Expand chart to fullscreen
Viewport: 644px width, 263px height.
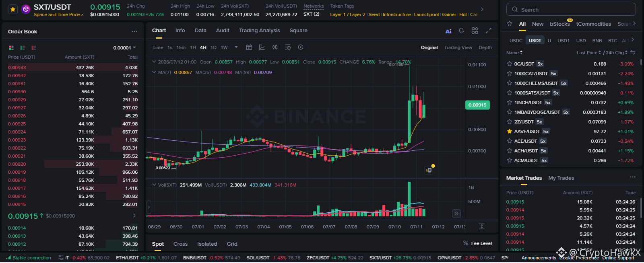click(x=489, y=31)
